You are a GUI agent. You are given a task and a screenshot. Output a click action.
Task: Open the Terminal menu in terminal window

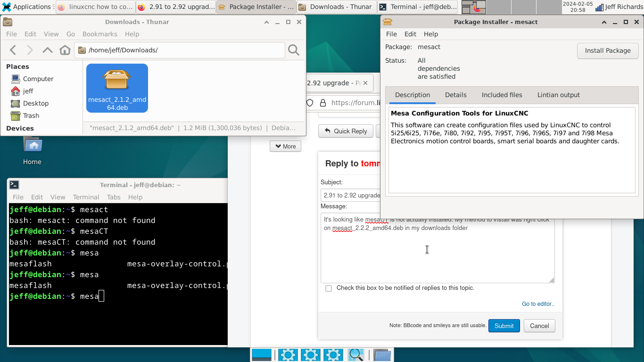pos(86,197)
